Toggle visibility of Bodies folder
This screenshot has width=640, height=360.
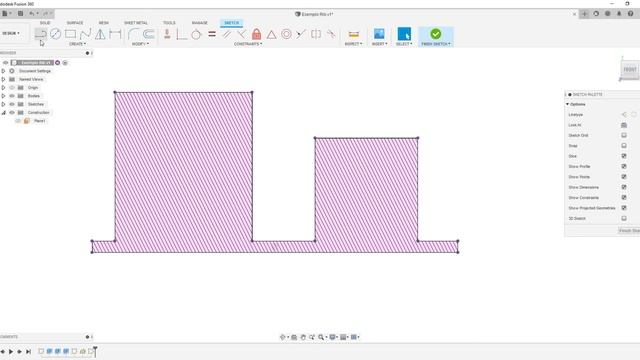[x=12, y=96]
